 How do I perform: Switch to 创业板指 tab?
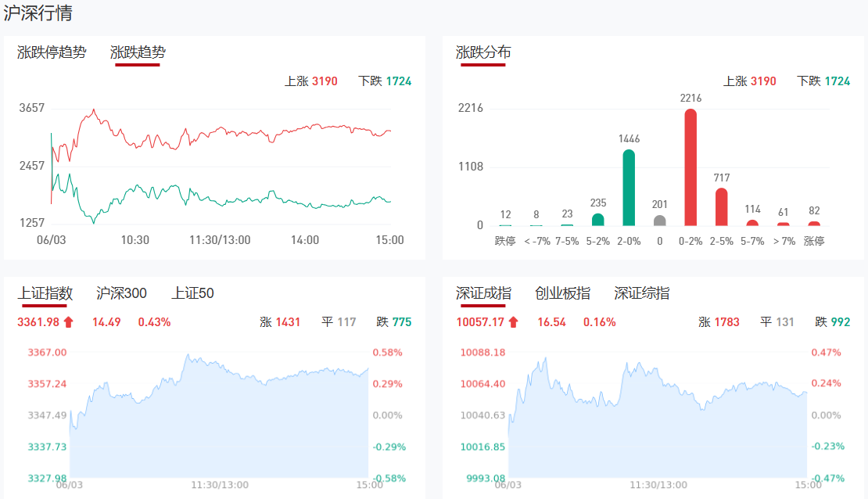(x=562, y=293)
